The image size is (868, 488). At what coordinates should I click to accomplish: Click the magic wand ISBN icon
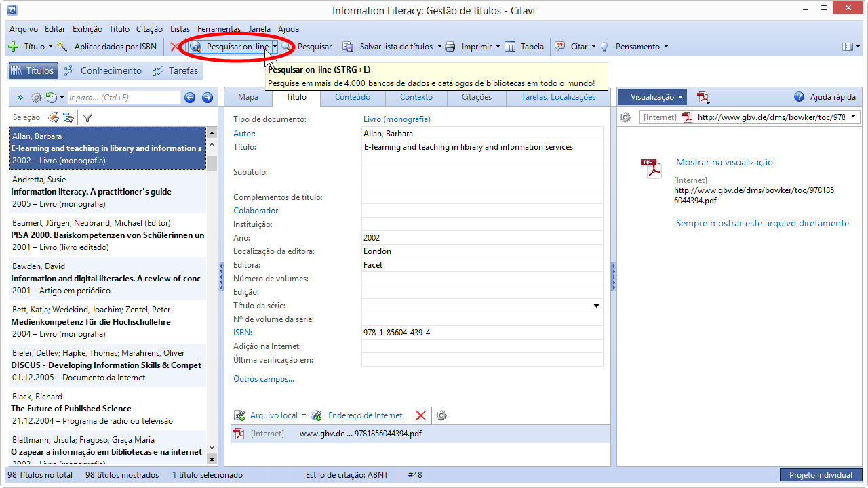[63, 47]
